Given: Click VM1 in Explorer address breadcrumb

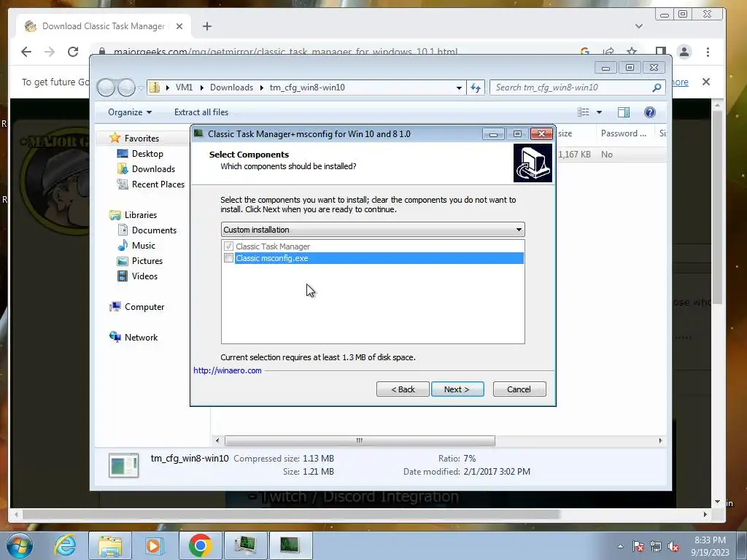Looking at the screenshot, I should coord(184,87).
